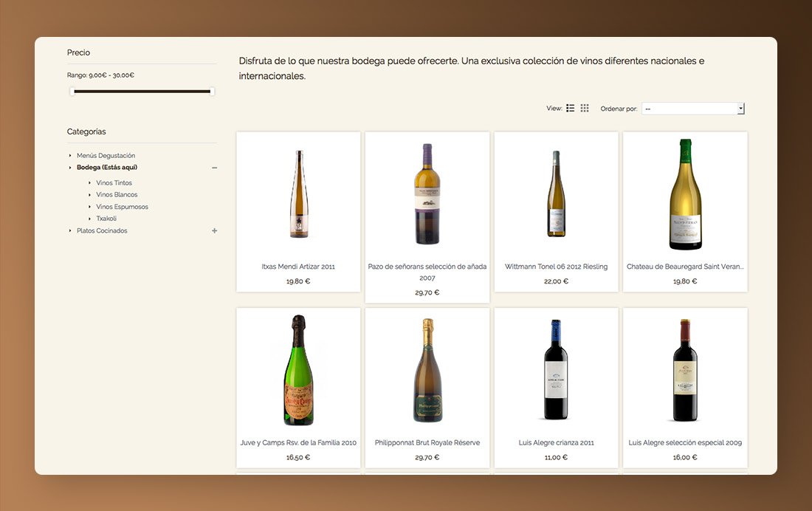Collapse the Bodega category
This screenshot has height=511, width=812.
(x=214, y=168)
